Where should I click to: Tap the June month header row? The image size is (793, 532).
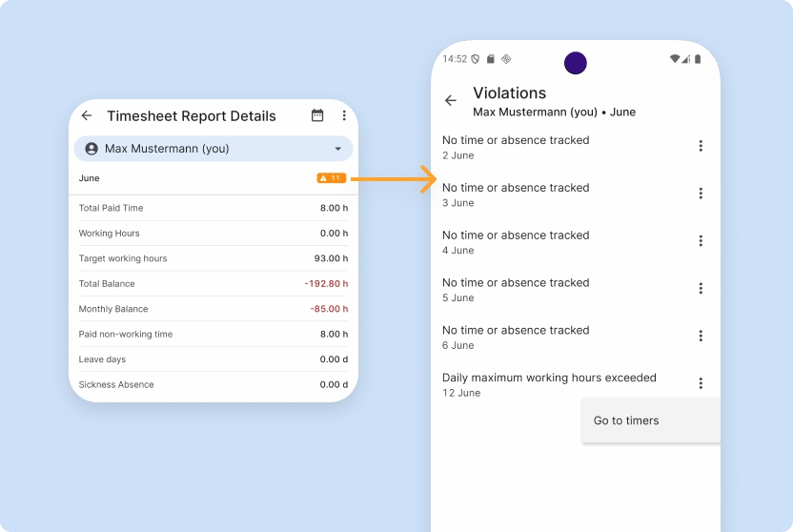point(191,178)
